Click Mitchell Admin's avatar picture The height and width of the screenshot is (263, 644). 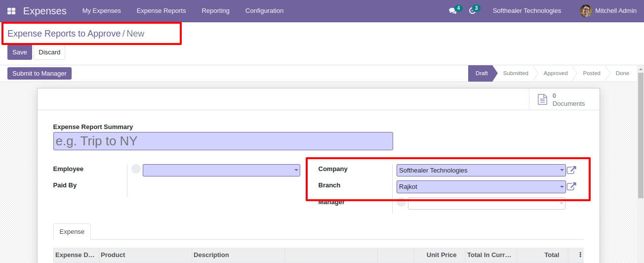click(586, 11)
